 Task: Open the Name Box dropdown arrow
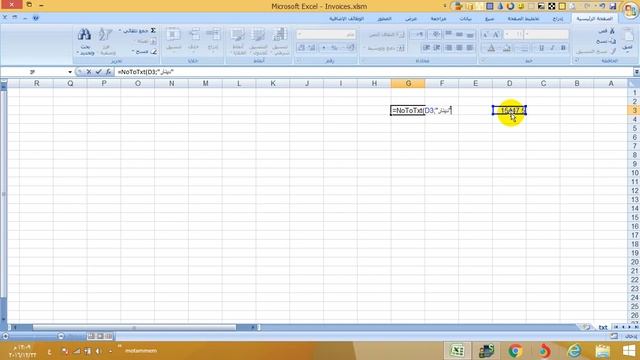pyautogui.click(x=70, y=72)
